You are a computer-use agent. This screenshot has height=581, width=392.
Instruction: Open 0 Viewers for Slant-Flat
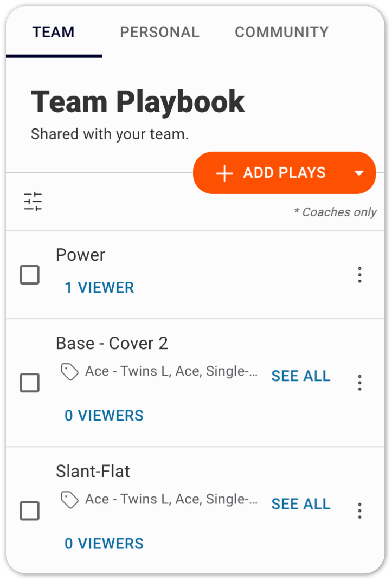tap(104, 543)
